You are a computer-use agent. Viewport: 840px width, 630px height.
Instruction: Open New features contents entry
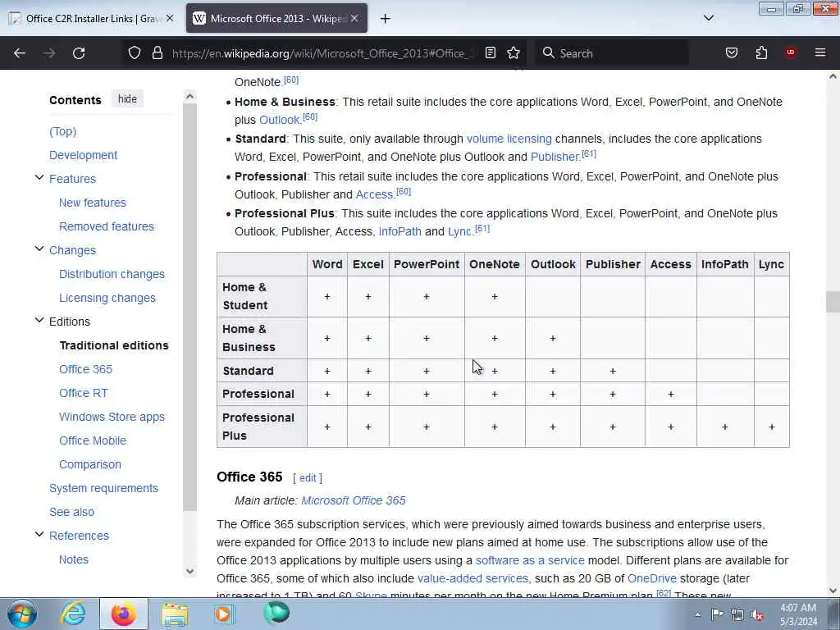pyautogui.click(x=93, y=203)
